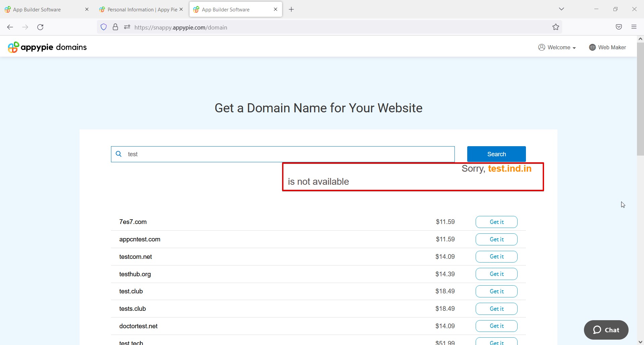Click the magnifier icon in domain search box
644x345 pixels.
118,154
